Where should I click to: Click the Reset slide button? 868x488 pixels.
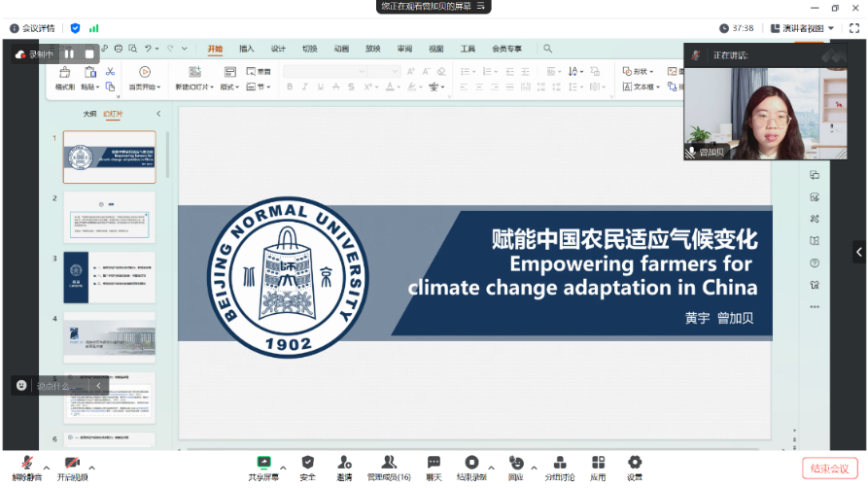point(259,72)
